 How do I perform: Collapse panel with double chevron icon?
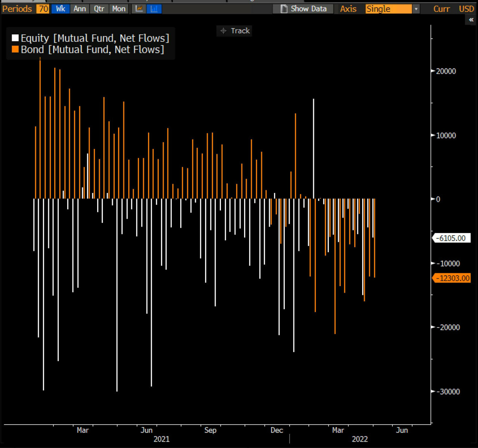coord(471,20)
